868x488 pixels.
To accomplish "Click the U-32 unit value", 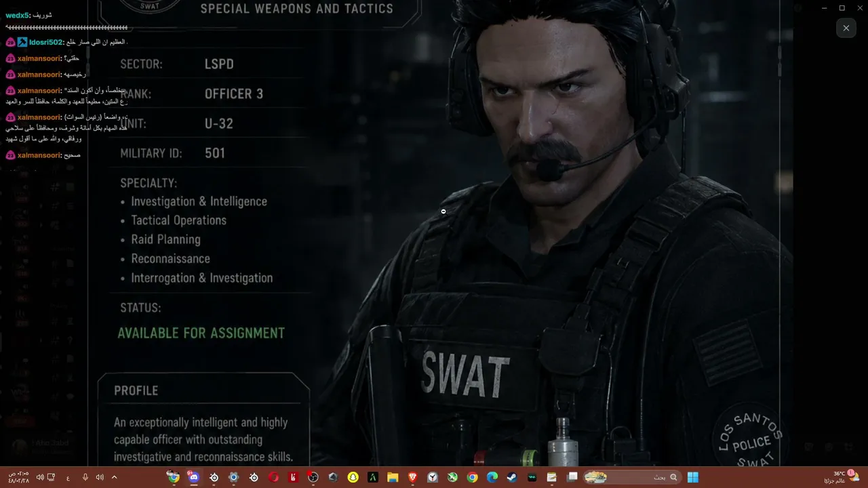I will coord(218,123).
